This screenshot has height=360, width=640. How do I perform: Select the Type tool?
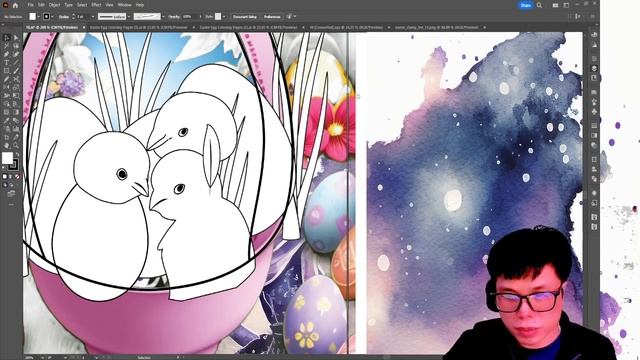pos(7,62)
